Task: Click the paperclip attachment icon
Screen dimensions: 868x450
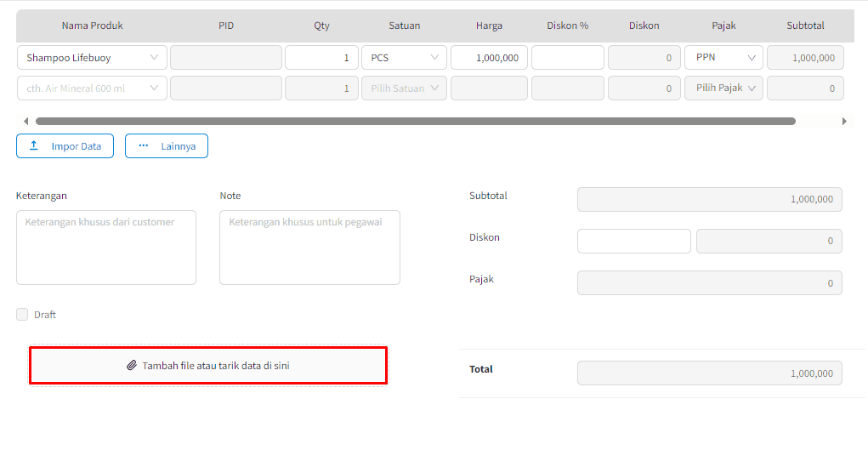Action: [x=132, y=366]
